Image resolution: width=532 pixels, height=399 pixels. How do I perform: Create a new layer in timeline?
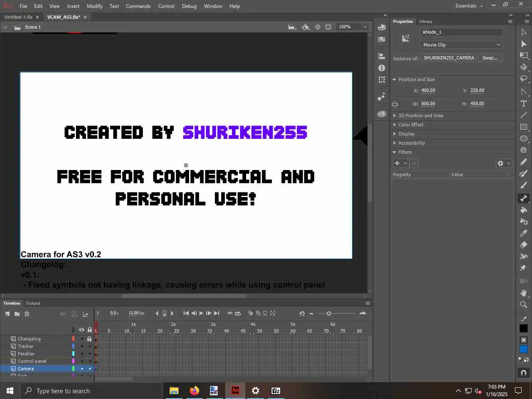[x=7, y=314]
